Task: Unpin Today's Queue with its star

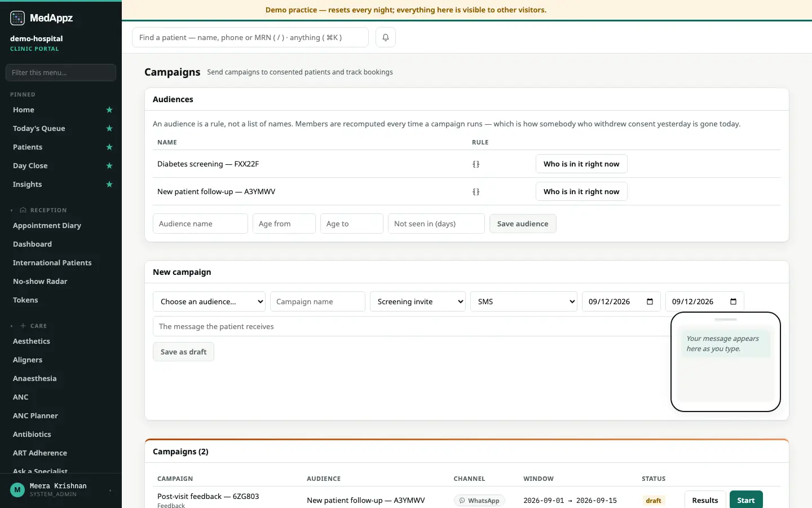Action: 109,129
